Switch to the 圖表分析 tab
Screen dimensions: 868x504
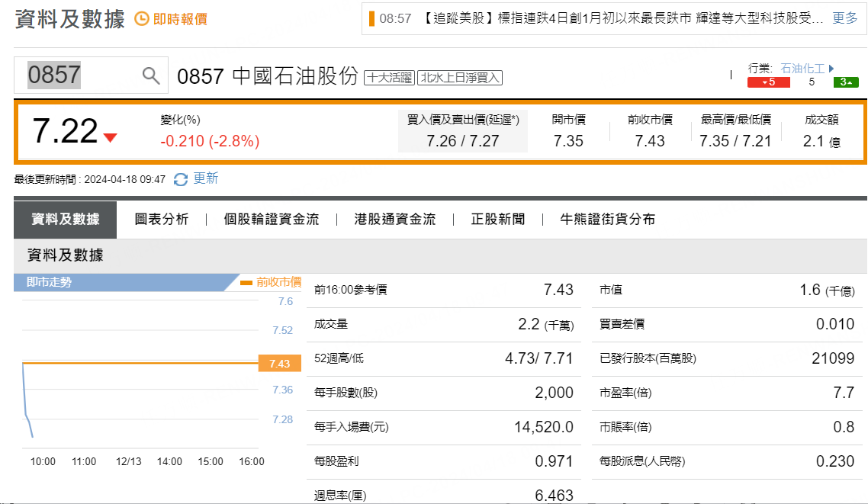(x=162, y=220)
